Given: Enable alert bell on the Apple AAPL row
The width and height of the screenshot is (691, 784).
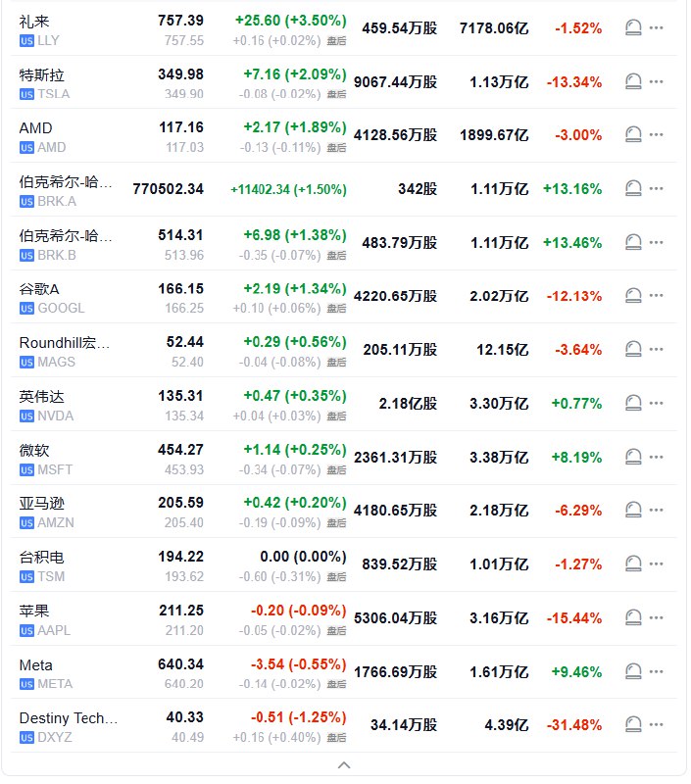Looking at the screenshot, I should pos(633,617).
